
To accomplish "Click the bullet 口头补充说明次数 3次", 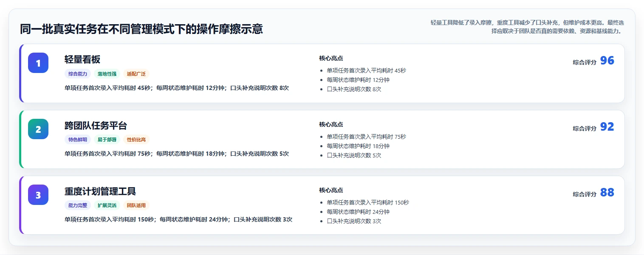I will tap(354, 221).
